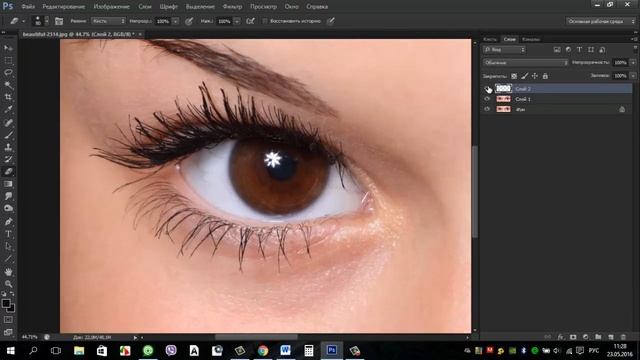Toggle adjustment layer filter icon
The width and height of the screenshot is (640, 360).
(568, 50)
